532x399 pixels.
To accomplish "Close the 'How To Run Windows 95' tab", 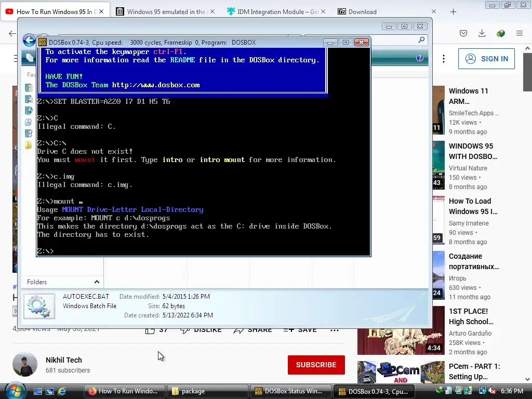I will click(101, 12).
